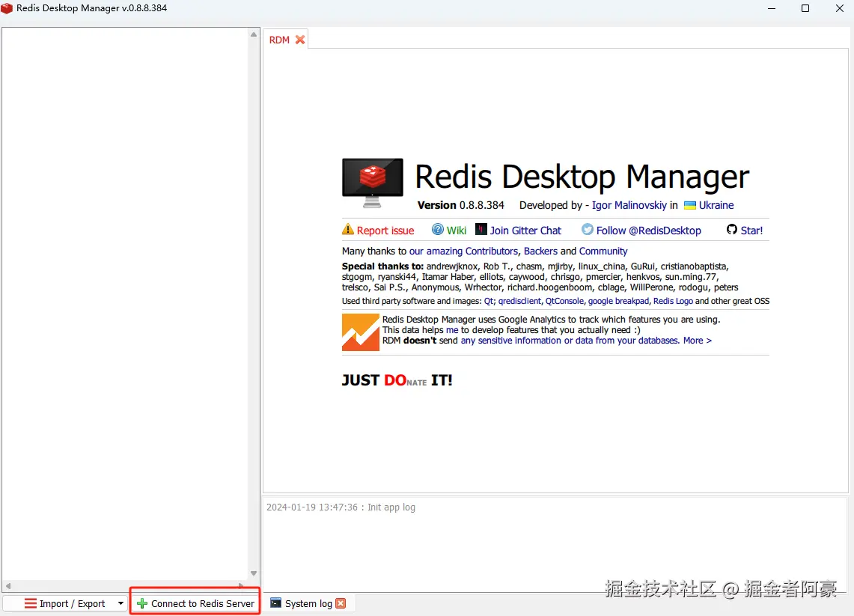The width and height of the screenshot is (854, 616).
Task: Click the Star! link
Action: click(x=751, y=231)
